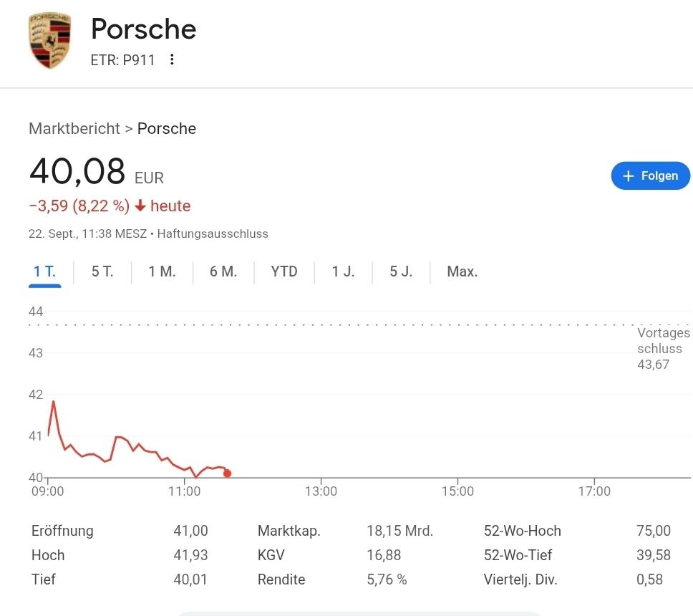This screenshot has height=616, width=693.
Task: Click the plus Folgen follow button
Action: click(x=650, y=176)
